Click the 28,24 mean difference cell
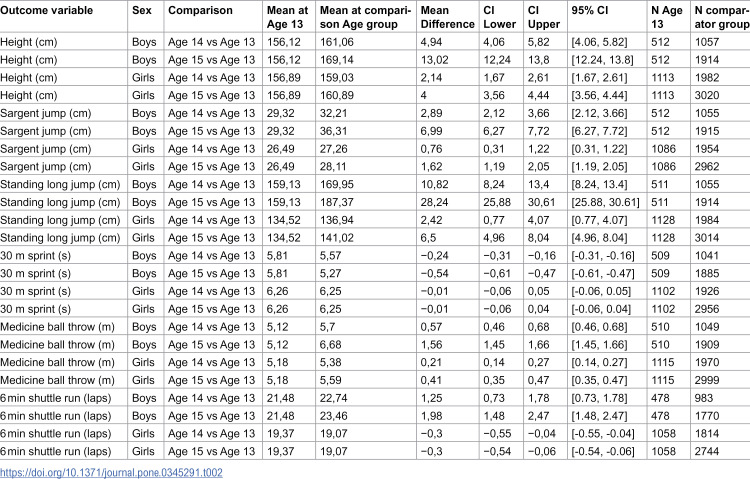This screenshot has width=750, height=479. (x=434, y=202)
